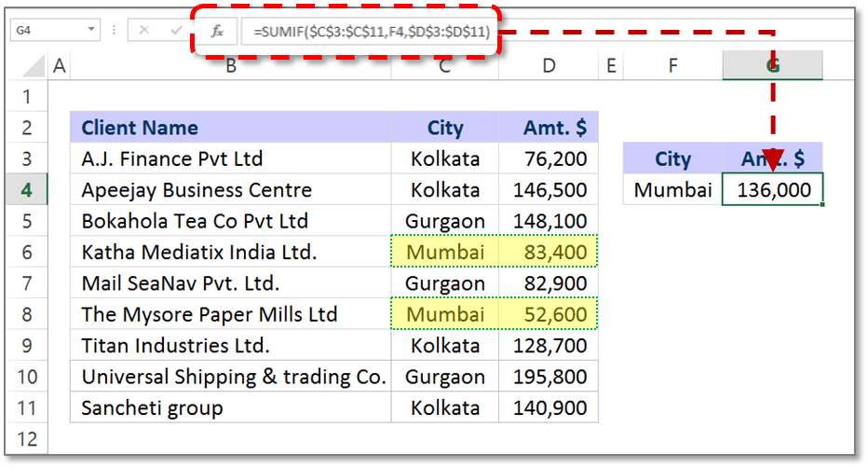The width and height of the screenshot is (868, 468).
Task: Click the highlighted 52,600 cell
Action: click(x=549, y=314)
